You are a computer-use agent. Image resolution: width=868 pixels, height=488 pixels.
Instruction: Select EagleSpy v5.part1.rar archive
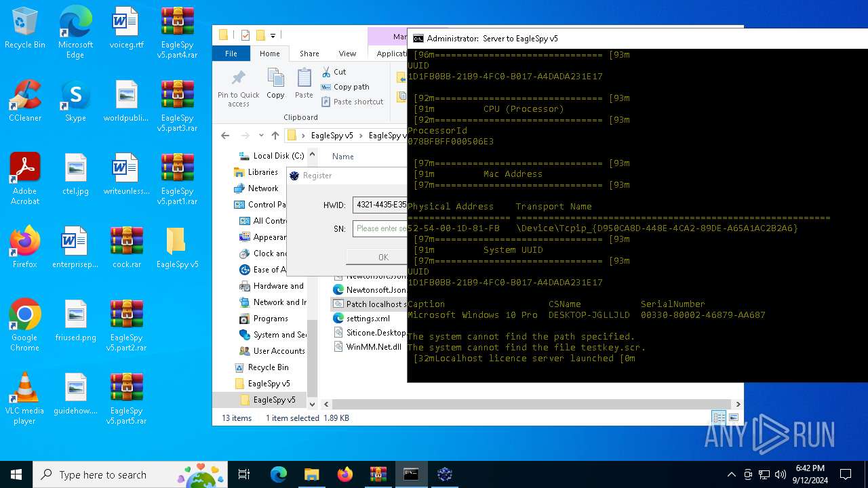click(x=178, y=178)
